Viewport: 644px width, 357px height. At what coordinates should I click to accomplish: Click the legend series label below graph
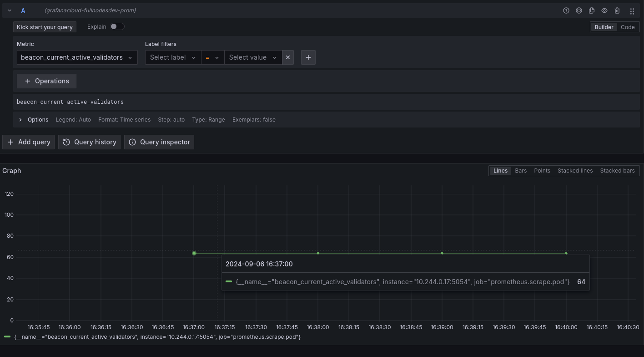pyautogui.click(x=157, y=337)
